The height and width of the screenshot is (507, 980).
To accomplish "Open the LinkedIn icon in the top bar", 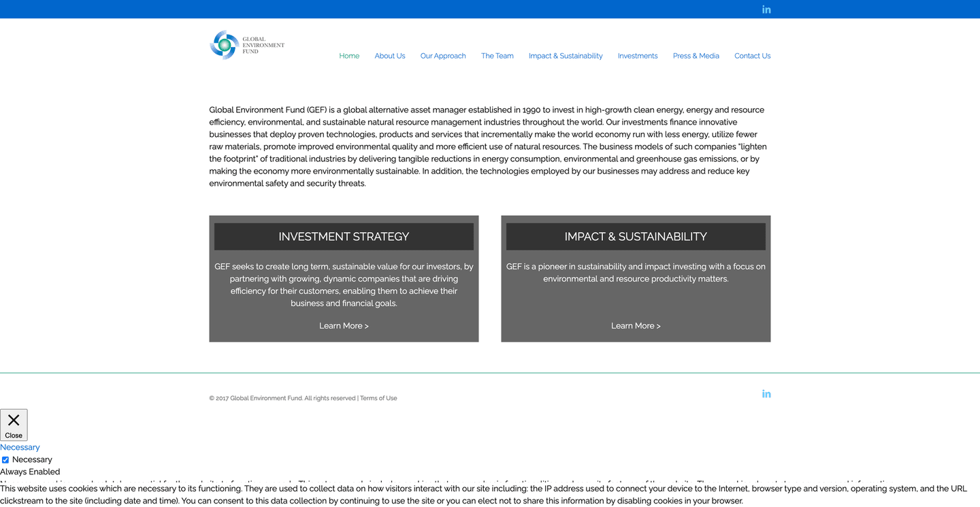I will (x=766, y=9).
